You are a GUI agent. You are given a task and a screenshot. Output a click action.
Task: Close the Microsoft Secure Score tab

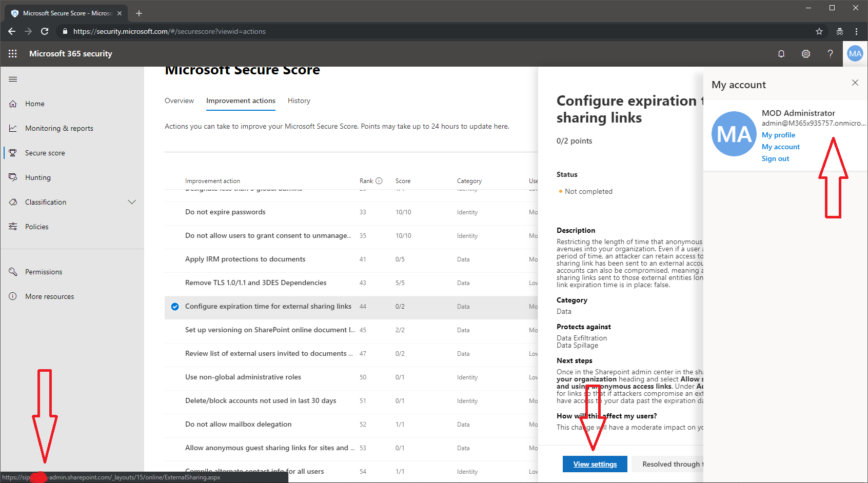120,13
